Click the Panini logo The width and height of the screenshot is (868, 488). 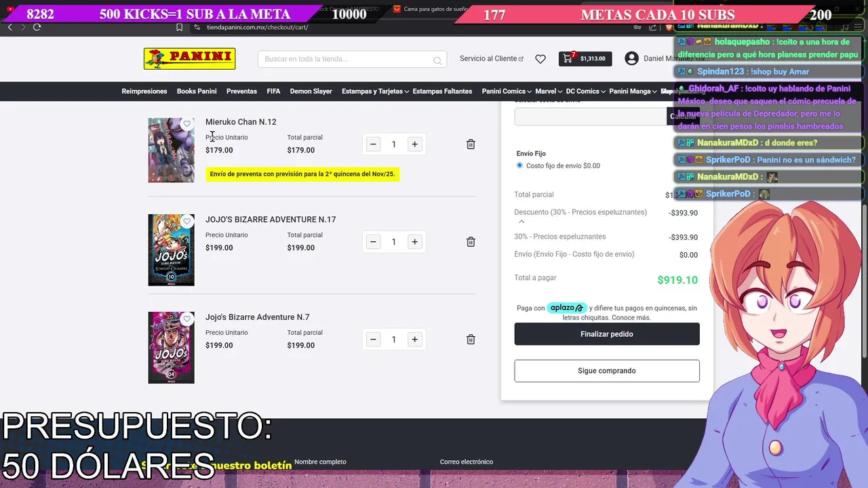point(189,59)
